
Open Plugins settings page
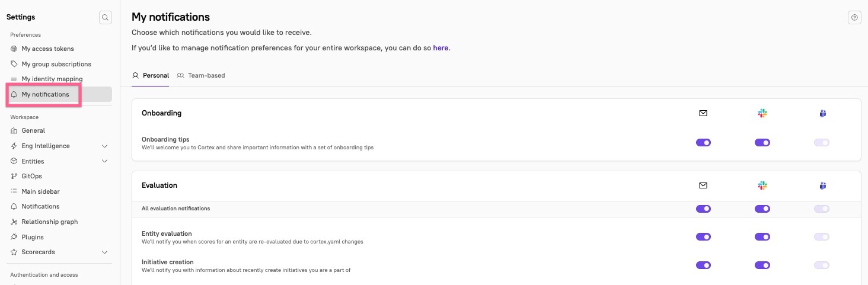[x=33, y=237]
